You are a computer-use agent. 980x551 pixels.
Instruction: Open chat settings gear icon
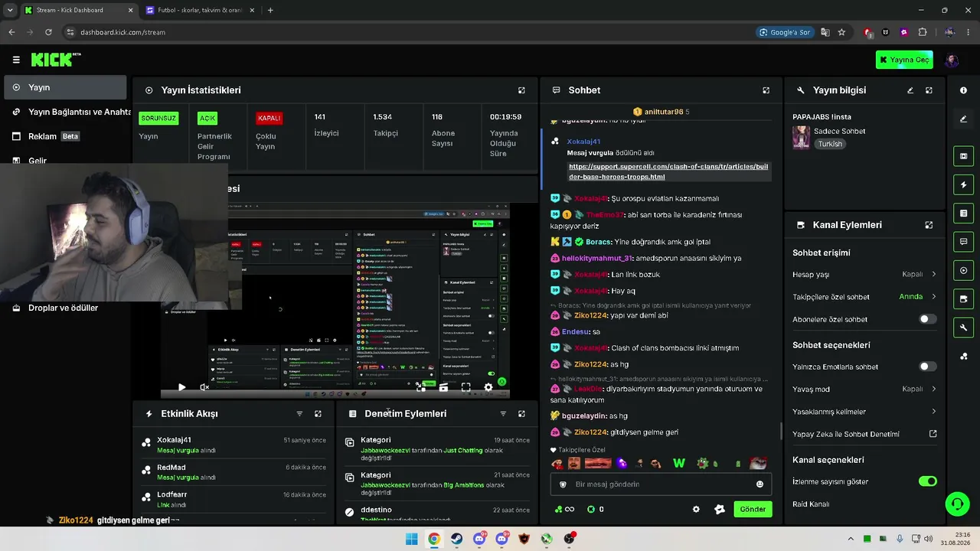click(696, 509)
